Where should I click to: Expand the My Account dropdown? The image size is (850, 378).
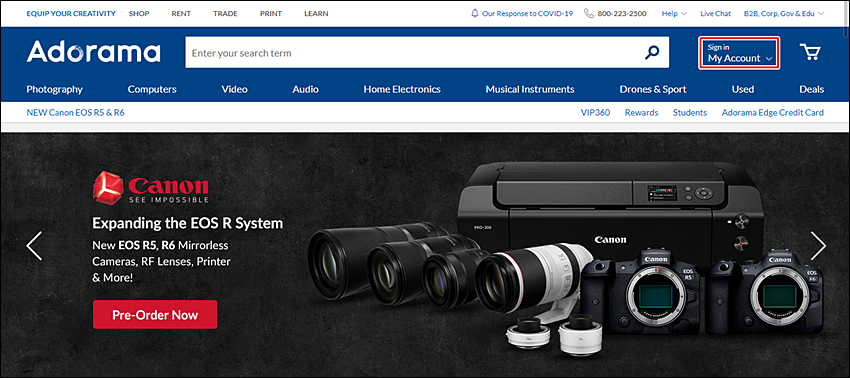[x=739, y=53]
